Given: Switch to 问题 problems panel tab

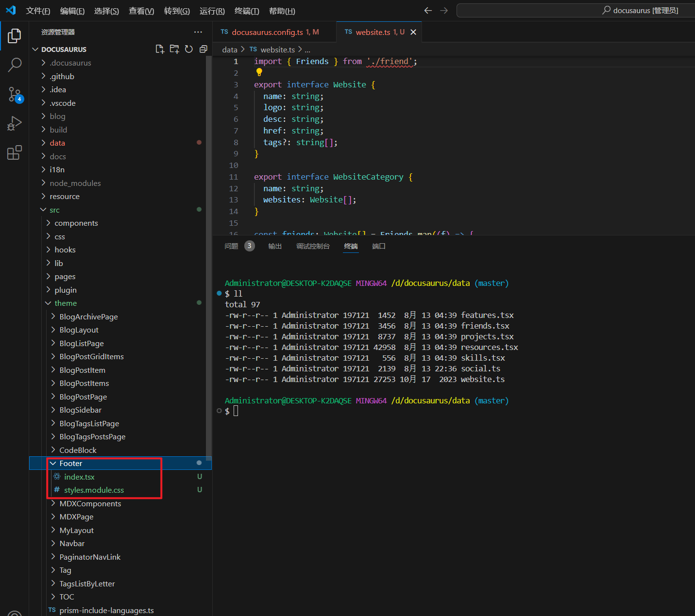Looking at the screenshot, I should (x=232, y=246).
